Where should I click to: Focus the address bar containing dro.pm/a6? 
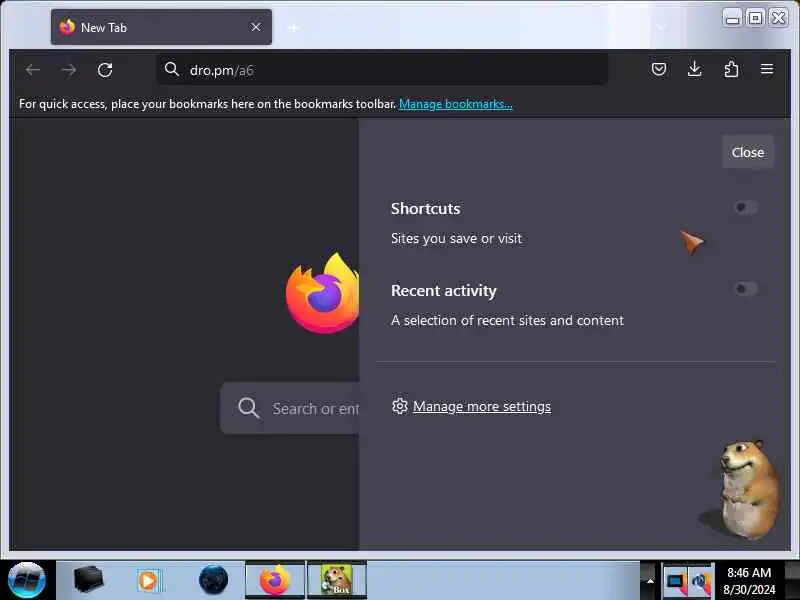click(382, 69)
